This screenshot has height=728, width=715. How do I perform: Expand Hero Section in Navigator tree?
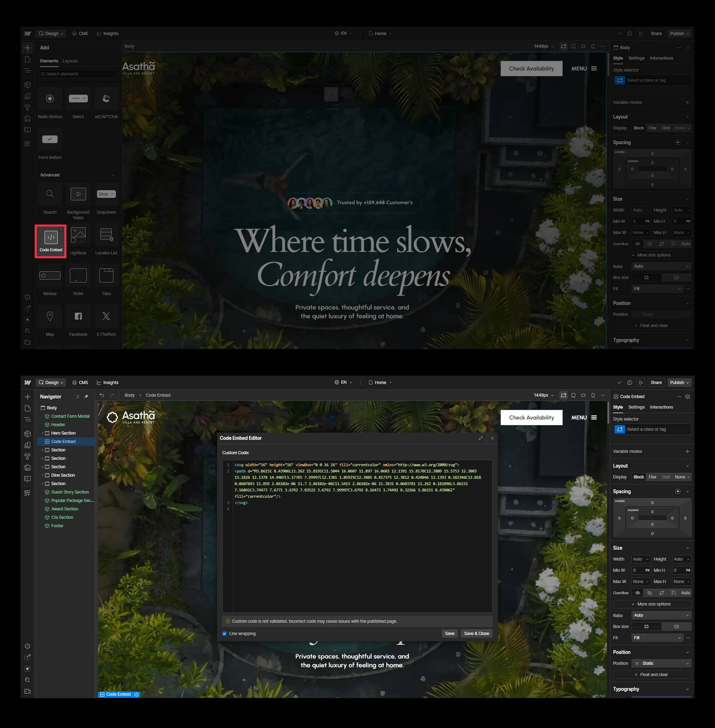[x=42, y=433]
